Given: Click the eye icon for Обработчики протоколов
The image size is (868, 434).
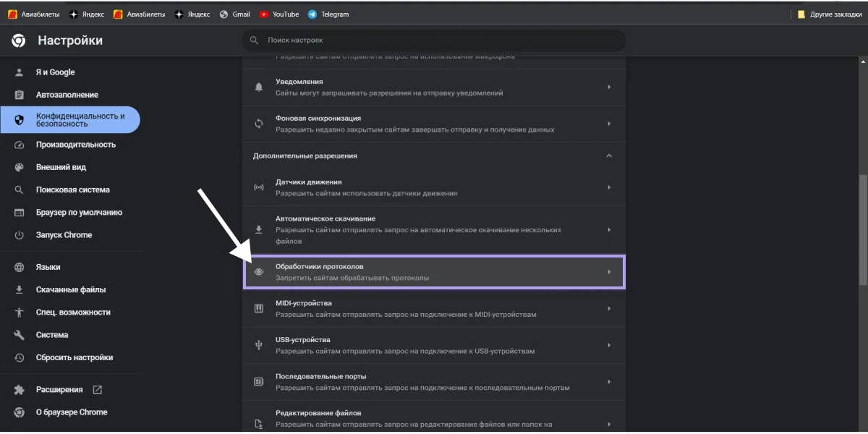Looking at the screenshot, I should pyautogui.click(x=258, y=271).
